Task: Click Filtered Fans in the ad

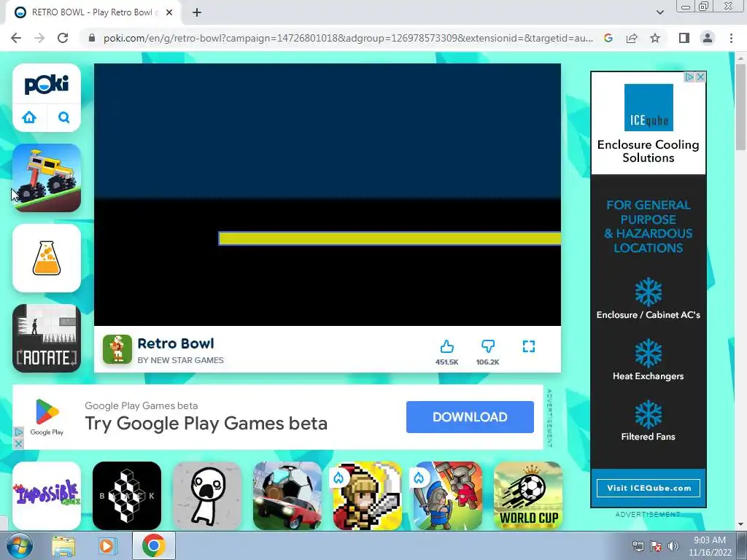Action: point(648,437)
